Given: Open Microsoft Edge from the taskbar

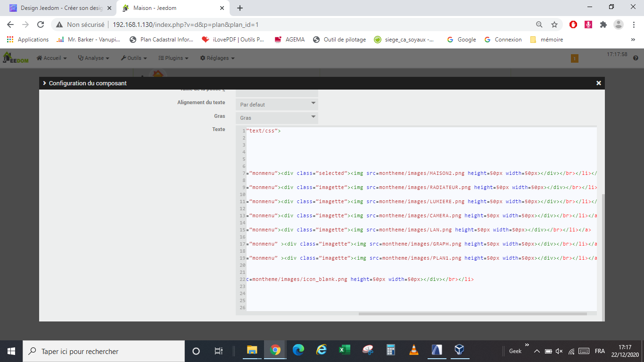Looking at the screenshot, I should [x=298, y=350].
